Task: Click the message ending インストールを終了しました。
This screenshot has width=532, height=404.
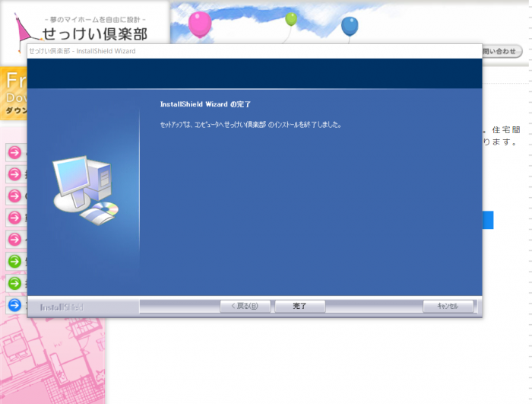Action: [x=250, y=125]
